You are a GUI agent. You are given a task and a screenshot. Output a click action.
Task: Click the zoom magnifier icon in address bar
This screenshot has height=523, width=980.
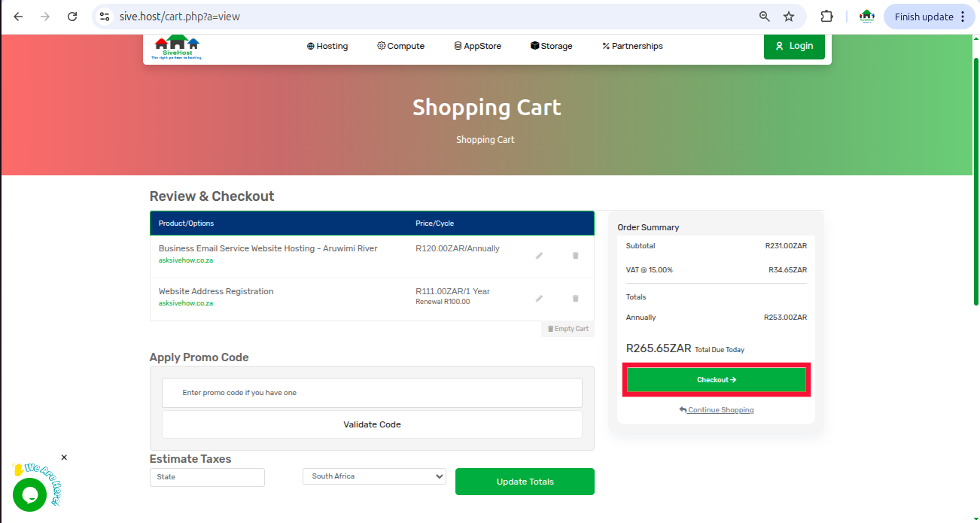pyautogui.click(x=764, y=17)
